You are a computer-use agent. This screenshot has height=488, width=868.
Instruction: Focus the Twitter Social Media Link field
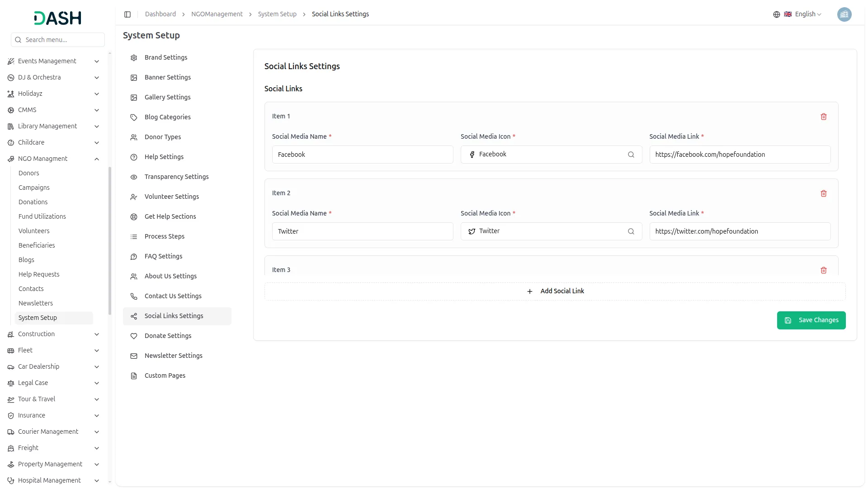(x=740, y=231)
